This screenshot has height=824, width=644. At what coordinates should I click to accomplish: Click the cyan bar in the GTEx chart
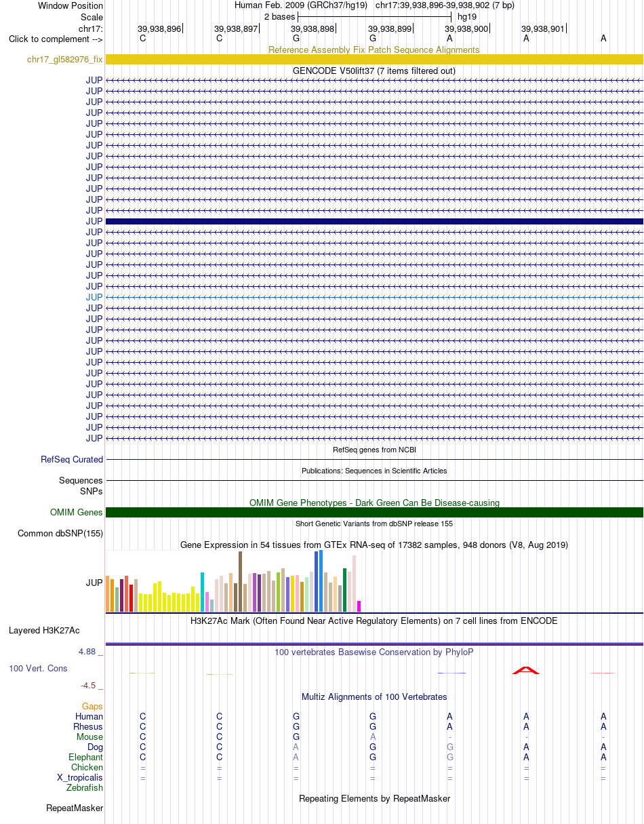203,592
